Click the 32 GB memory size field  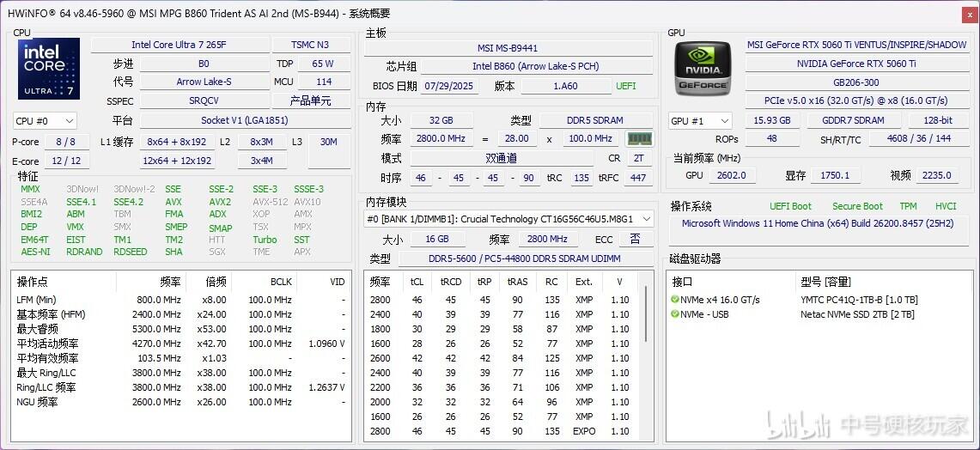441,120
